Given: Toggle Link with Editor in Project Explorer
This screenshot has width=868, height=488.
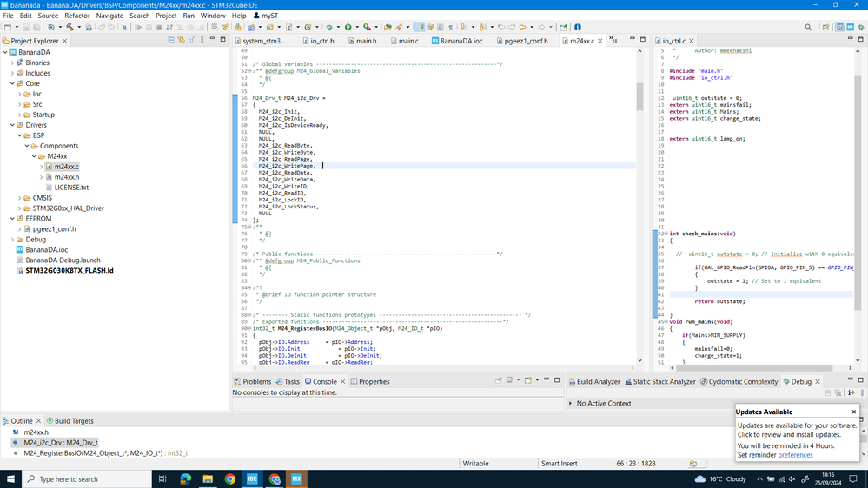Looking at the screenshot, I should tap(181, 40).
